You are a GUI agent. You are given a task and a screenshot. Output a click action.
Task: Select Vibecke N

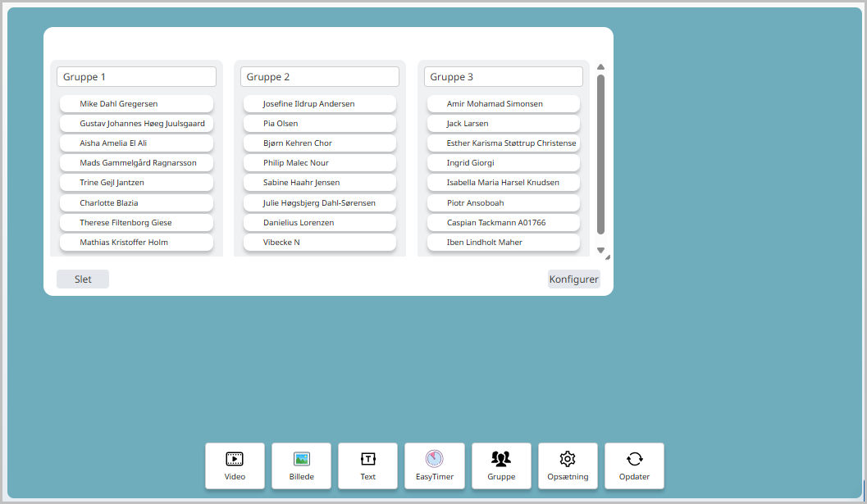click(x=320, y=243)
